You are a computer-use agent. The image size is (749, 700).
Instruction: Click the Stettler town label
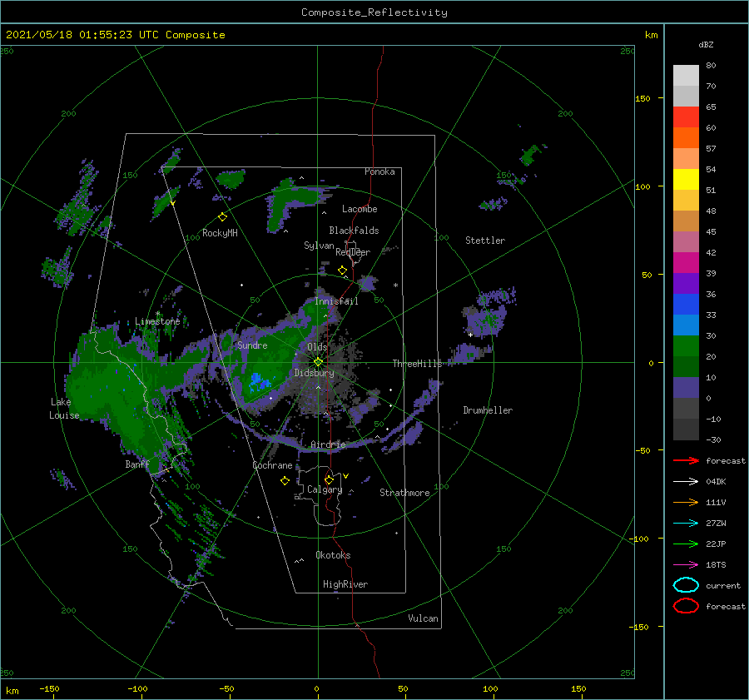485,241
